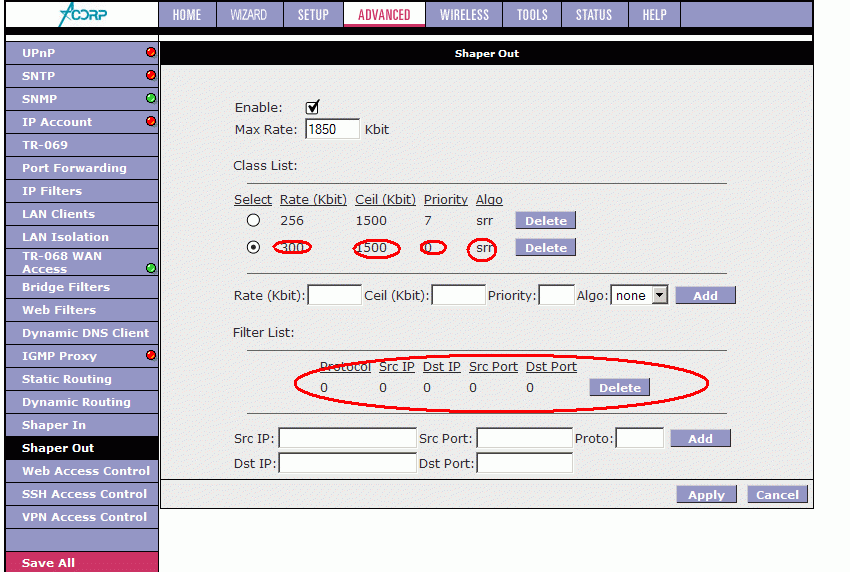
Task: Open the IP Filters page
Action: click(82, 191)
